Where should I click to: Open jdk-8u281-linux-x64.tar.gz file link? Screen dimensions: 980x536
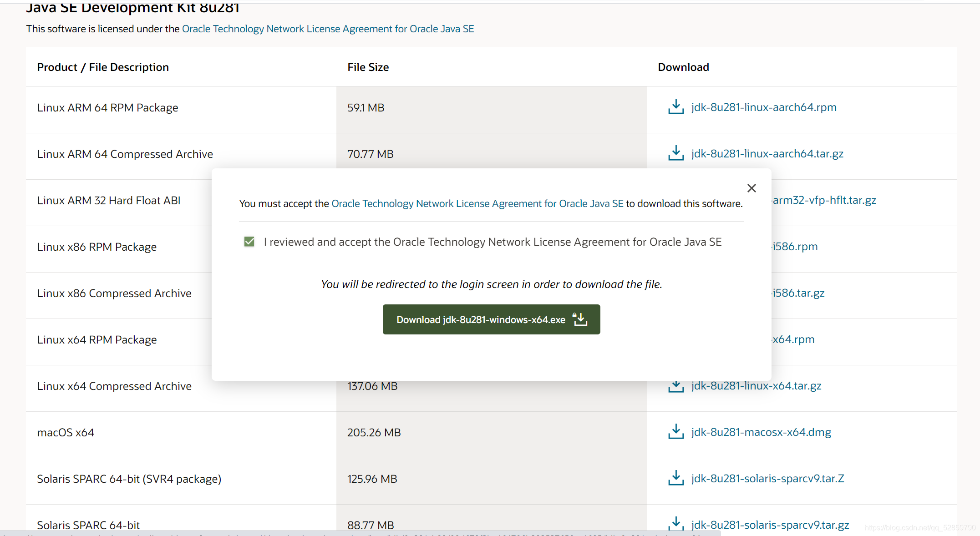coord(756,386)
